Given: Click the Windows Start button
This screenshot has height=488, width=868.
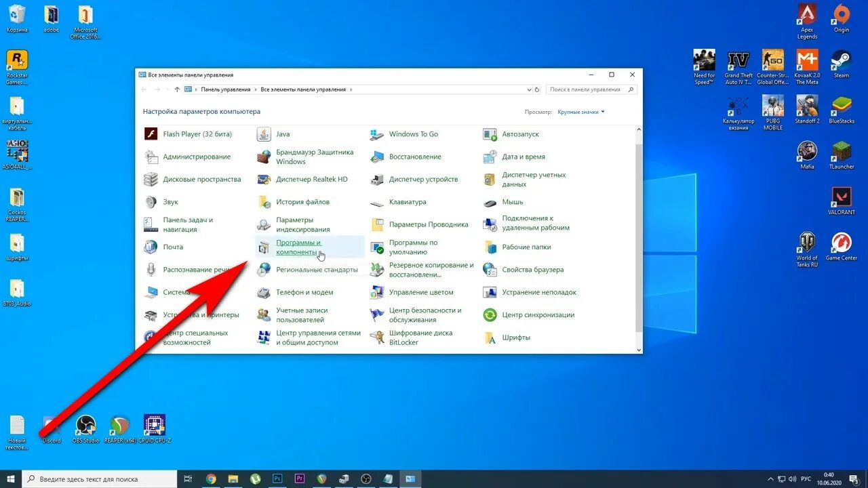Looking at the screenshot, I should 11,479.
